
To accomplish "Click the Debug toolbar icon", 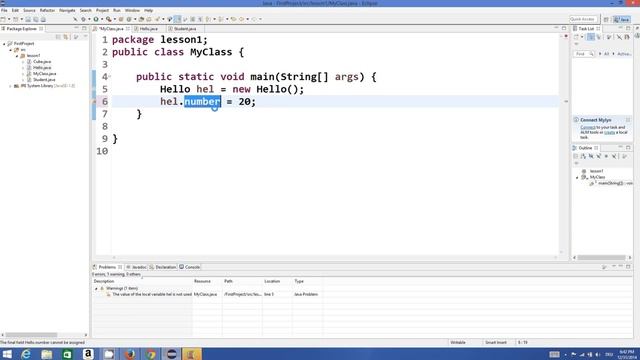I will 83,19.
